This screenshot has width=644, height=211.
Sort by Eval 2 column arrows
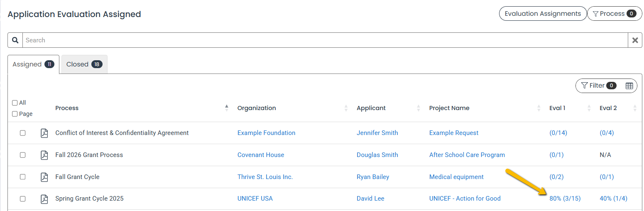635,108
